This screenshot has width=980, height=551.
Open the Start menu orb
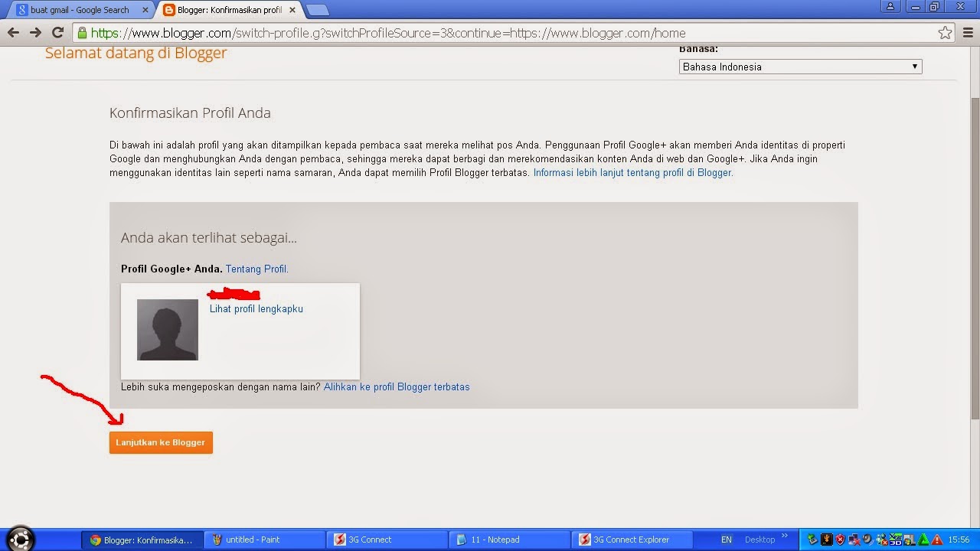click(x=21, y=539)
